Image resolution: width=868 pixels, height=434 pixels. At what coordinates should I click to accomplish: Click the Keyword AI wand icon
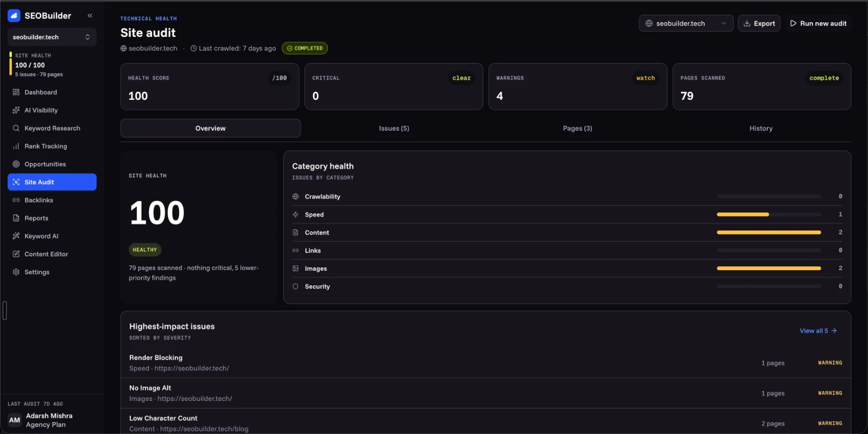coord(16,236)
